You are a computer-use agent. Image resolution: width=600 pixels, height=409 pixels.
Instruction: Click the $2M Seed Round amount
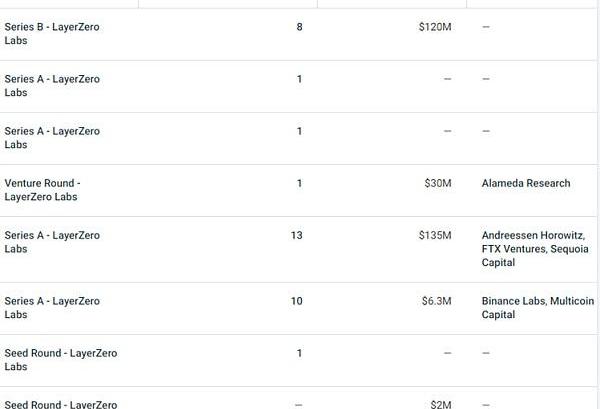[441, 404]
